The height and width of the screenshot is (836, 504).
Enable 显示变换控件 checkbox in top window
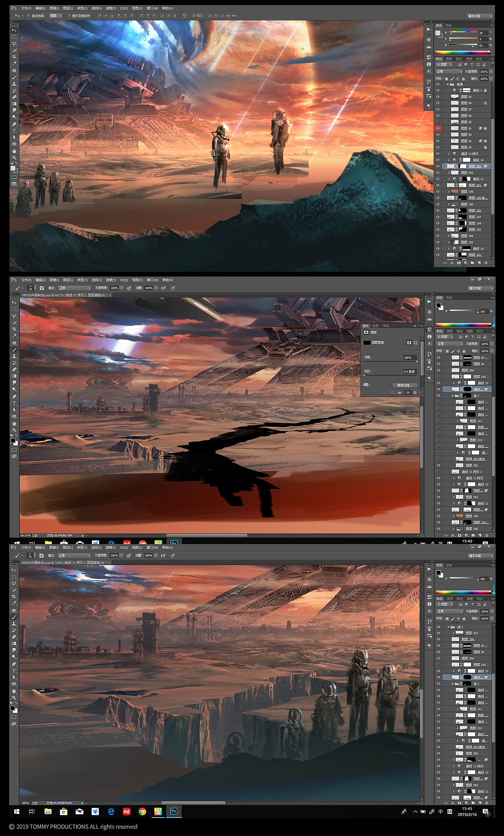click(x=69, y=16)
